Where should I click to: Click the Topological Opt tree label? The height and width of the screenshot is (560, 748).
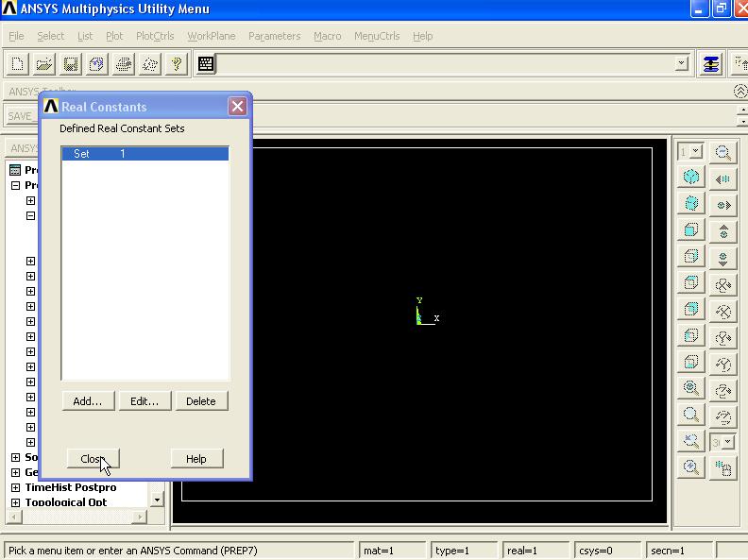click(x=66, y=502)
